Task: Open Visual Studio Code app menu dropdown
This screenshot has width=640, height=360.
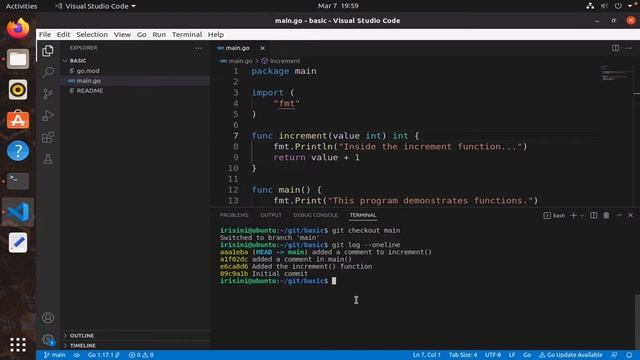Action: [96, 6]
